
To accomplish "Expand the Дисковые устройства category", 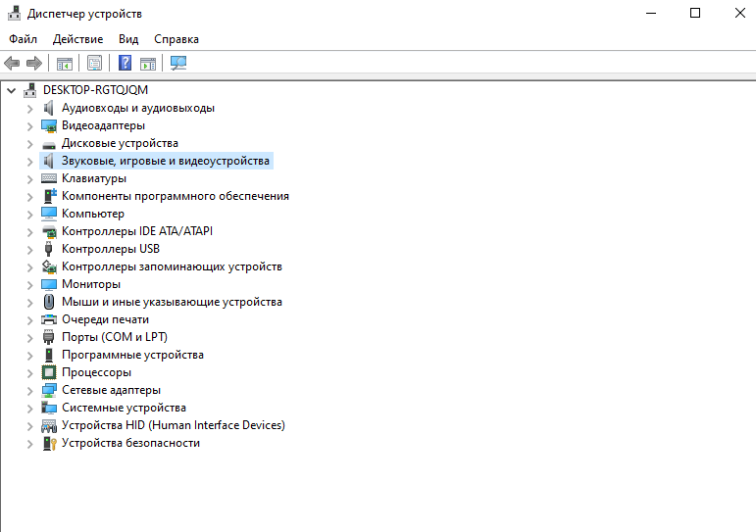I will click(x=29, y=144).
